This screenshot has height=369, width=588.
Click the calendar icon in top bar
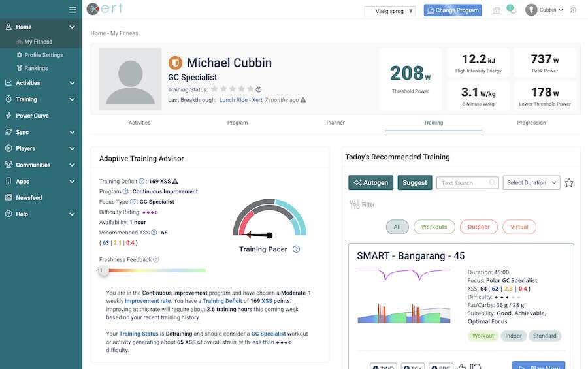[497, 10]
